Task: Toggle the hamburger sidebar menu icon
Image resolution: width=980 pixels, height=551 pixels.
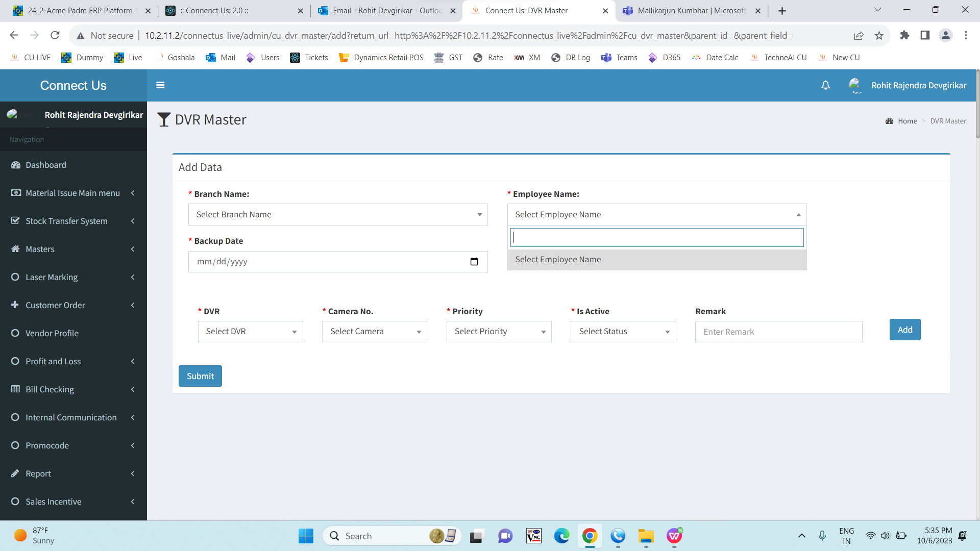Action: click(160, 85)
